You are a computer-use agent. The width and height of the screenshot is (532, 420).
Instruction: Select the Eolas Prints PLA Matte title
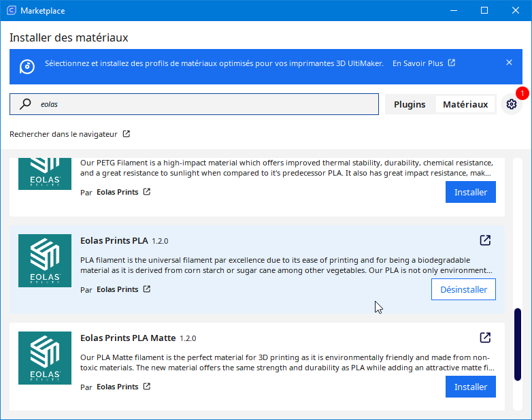tap(128, 338)
